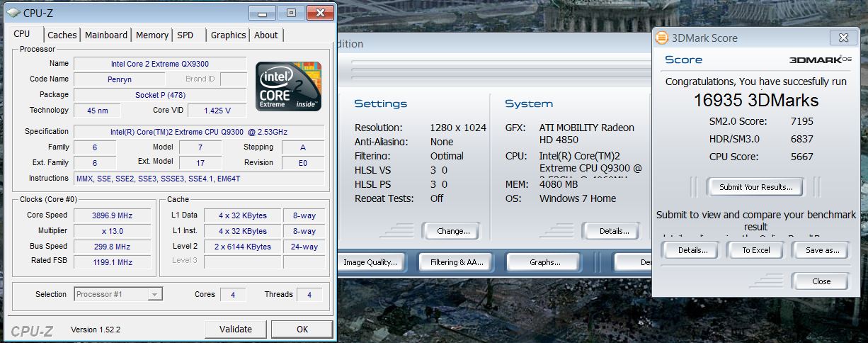The width and height of the screenshot is (868, 343).
Task: Click Details... in 3DMark Score window
Action: pyautogui.click(x=692, y=250)
